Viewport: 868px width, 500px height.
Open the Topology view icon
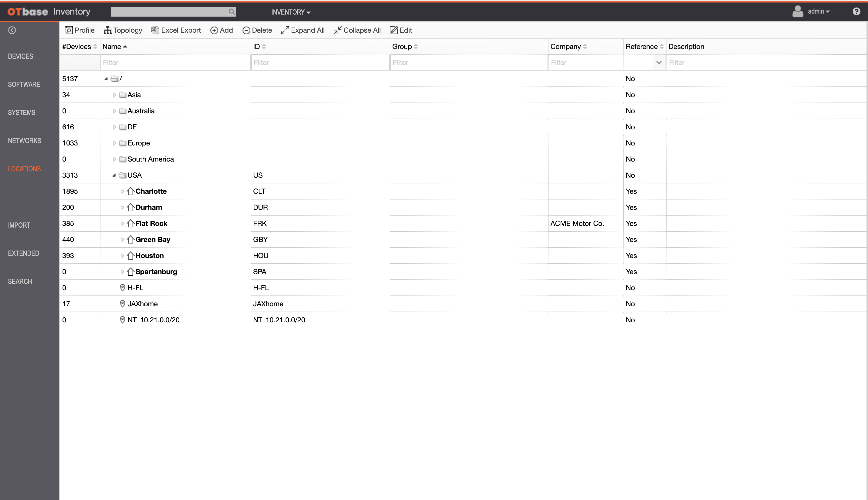(107, 30)
